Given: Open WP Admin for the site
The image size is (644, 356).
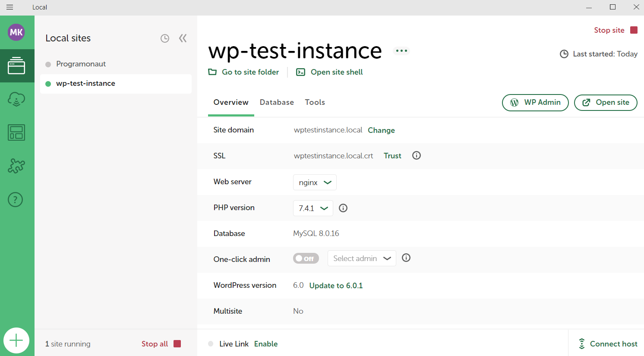Looking at the screenshot, I should [x=535, y=102].
